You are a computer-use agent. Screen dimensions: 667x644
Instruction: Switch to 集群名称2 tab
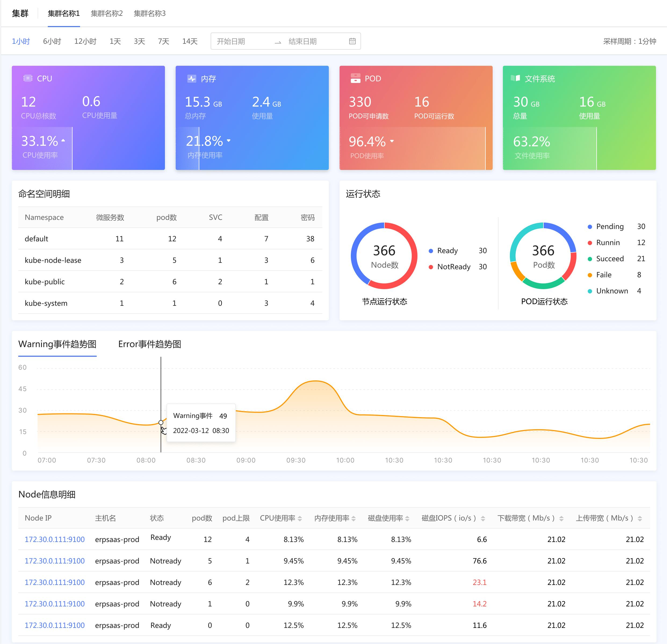[x=107, y=13]
